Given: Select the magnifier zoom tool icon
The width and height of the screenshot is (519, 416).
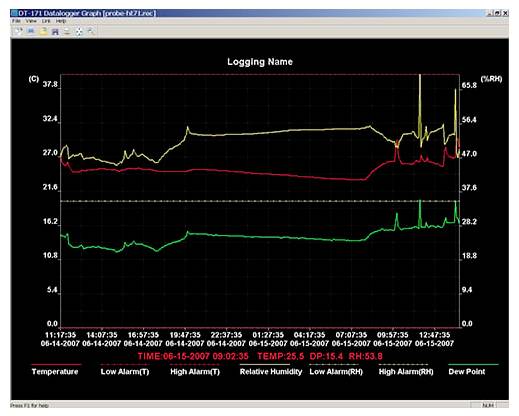Looking at the screenshot, I should tap(91, 31).
